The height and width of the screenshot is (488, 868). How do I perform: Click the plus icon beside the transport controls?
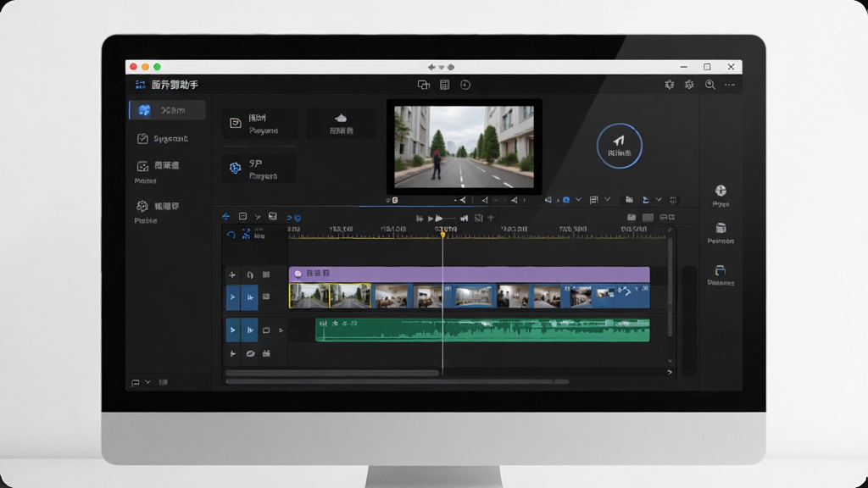(491, 218)
